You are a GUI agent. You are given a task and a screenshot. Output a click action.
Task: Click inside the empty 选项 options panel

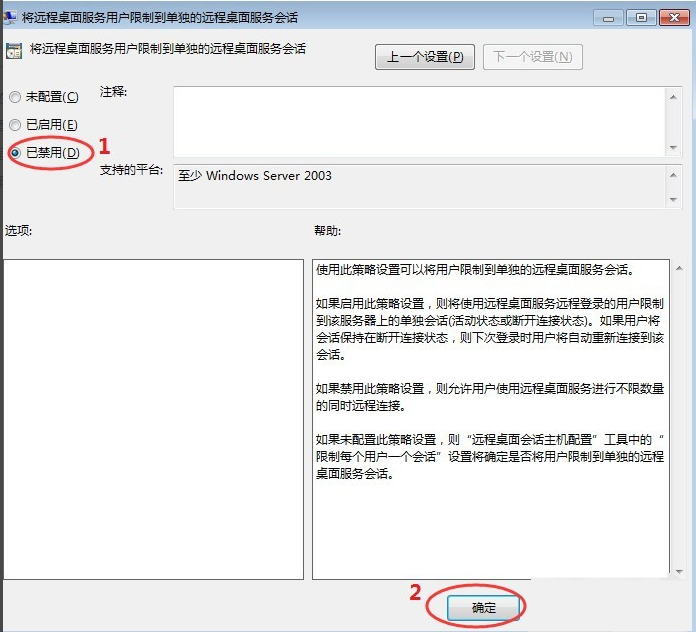point(153,418)
